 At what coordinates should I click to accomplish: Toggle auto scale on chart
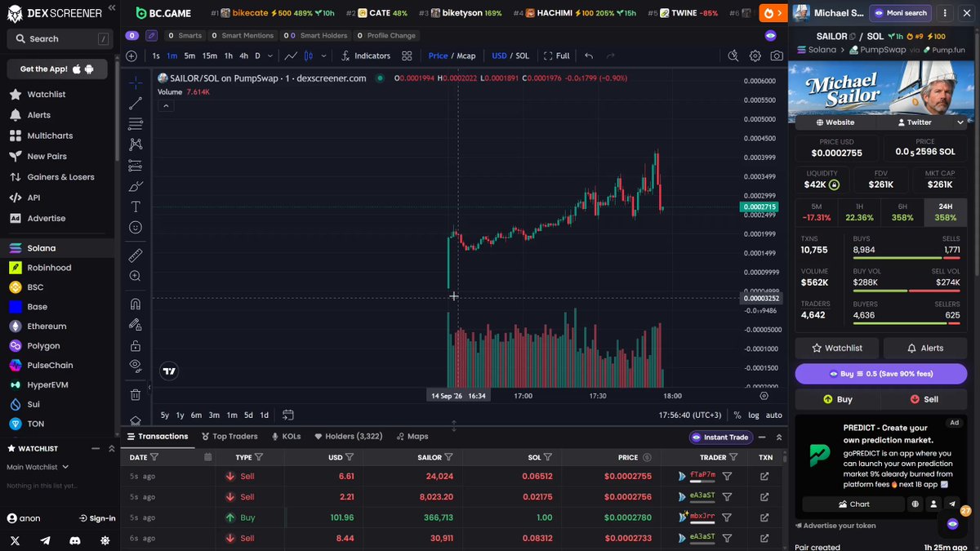(773, 415)
